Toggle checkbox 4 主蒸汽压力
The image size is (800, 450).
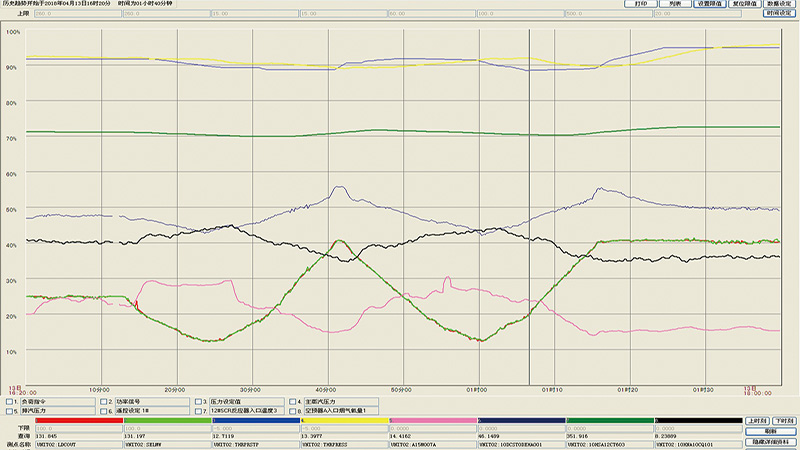coord(293,402)
